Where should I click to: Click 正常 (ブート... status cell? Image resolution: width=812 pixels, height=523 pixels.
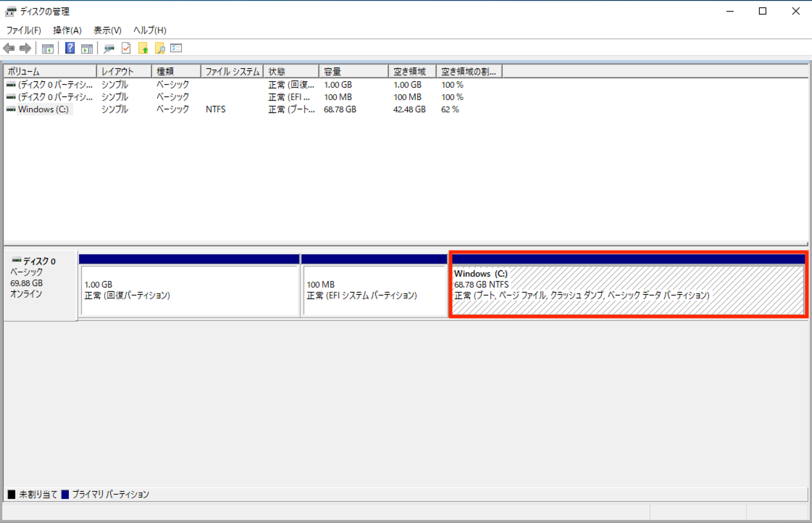coord(291,109)
